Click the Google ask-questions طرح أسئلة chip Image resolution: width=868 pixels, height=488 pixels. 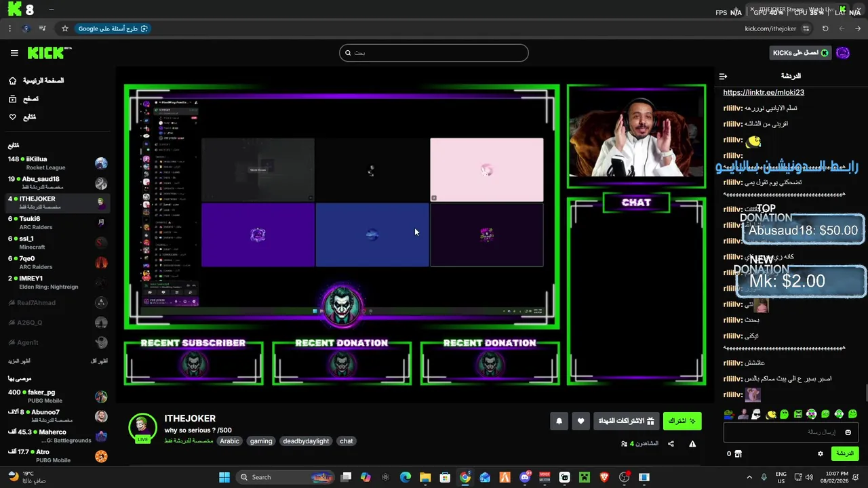(113, 28)
